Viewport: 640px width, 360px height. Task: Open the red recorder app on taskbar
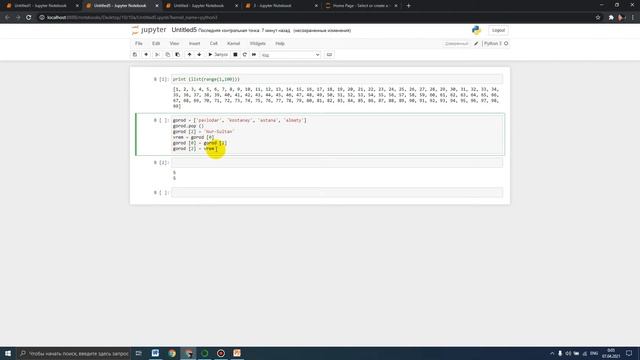tap(221, 353)
